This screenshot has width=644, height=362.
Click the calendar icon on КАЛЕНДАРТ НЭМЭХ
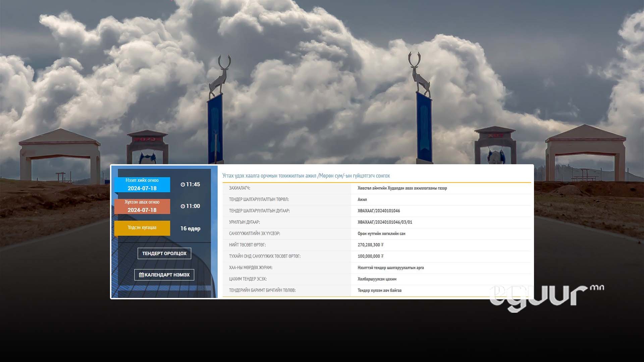tap(141, 275)
